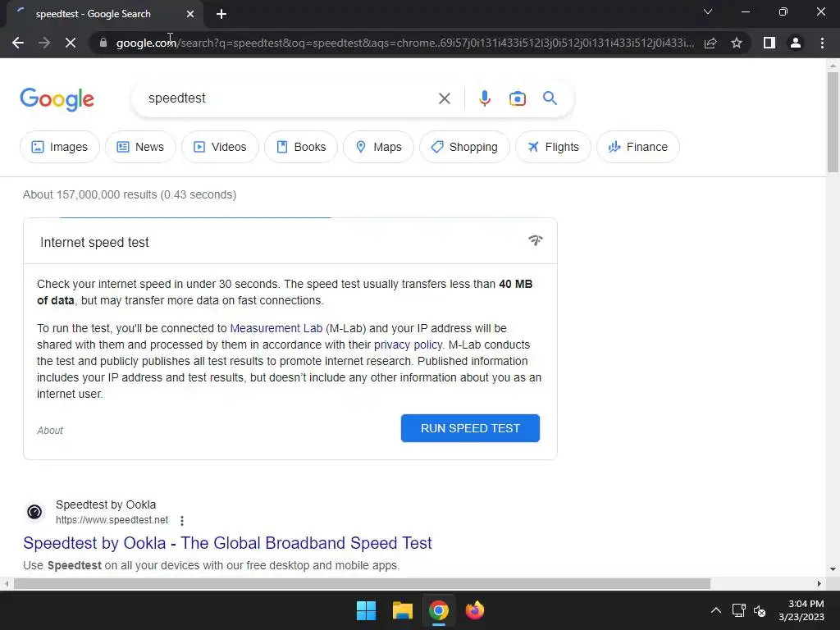Share this page from address bar
Image resolution: width=840 pixels, height=630 pixels.
[x=710, y=43]
